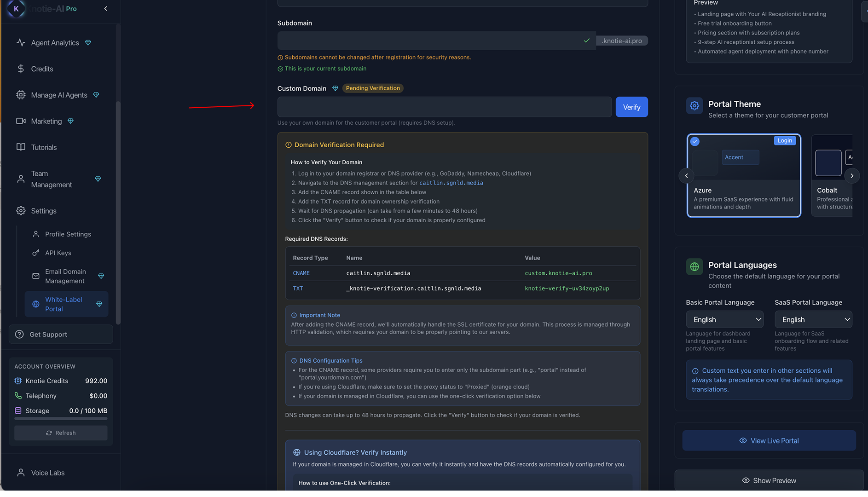Click the Tutorials book icon
868x497 pixels.
pos(21,148)
